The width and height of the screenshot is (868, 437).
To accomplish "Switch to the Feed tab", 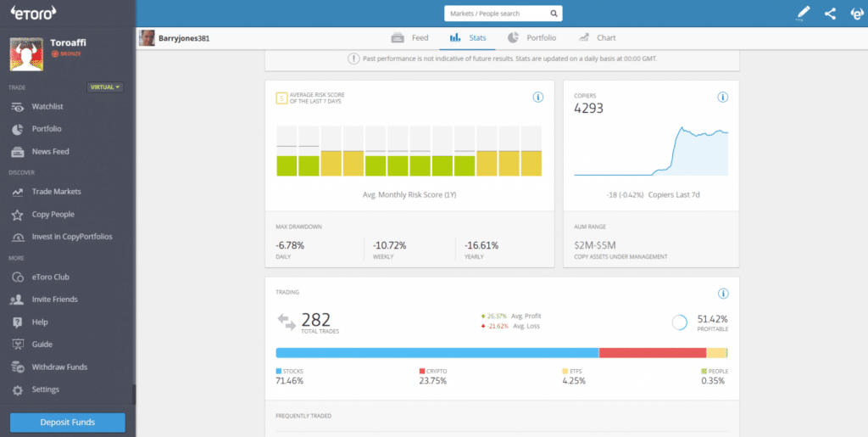I will point(409,38).
